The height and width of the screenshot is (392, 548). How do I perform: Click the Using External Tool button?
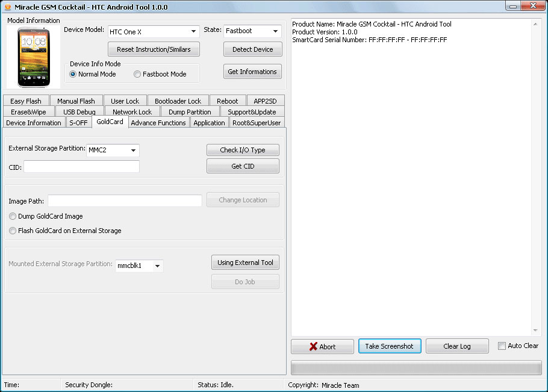point(245,263)
